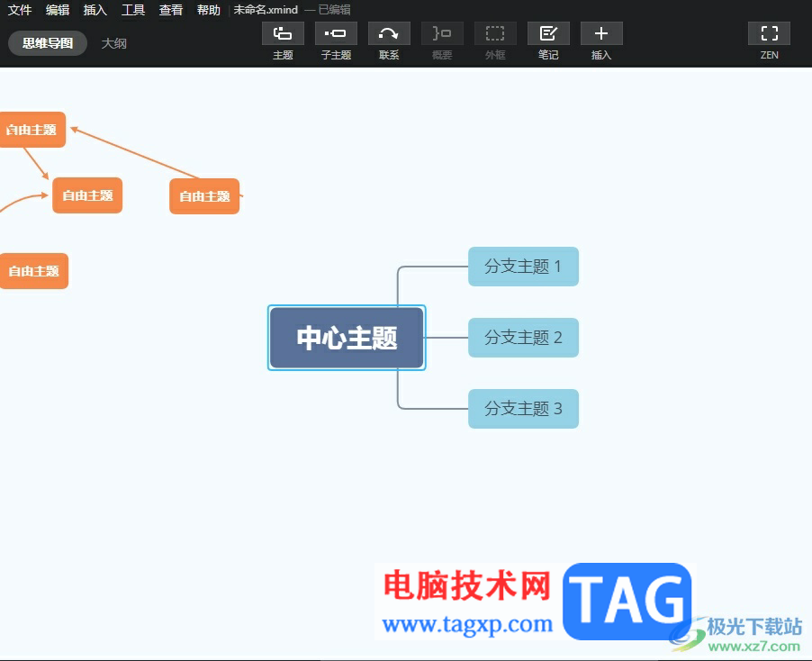This screenshot has height=661, width=812.
Task: Select the top-left 自由主题 floating node
Action: point(32,130)
